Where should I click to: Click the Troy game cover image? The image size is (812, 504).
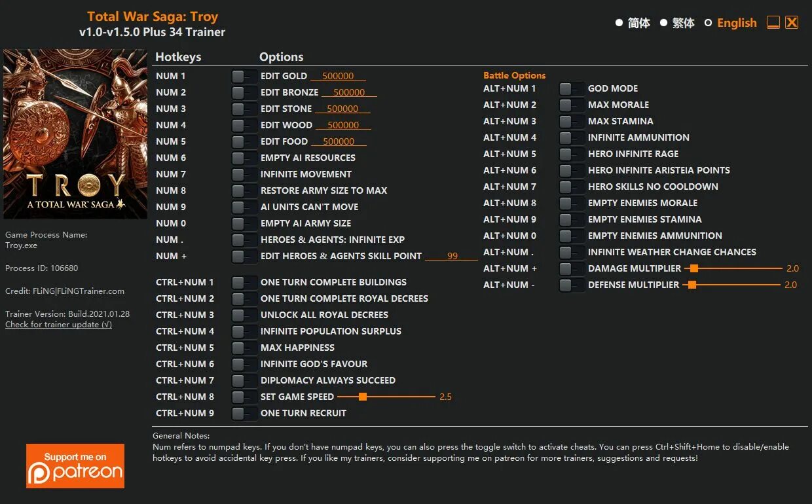point(75,134)
